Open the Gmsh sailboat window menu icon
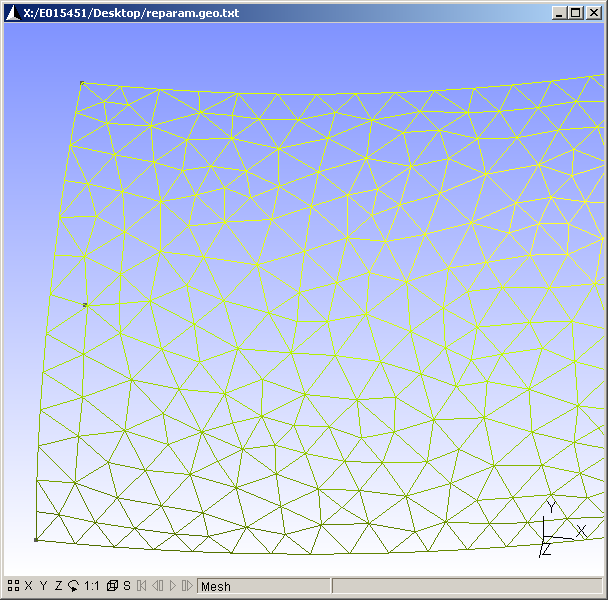Image resolution: width=608 pixels, height=600 pixels. [13, 13]
